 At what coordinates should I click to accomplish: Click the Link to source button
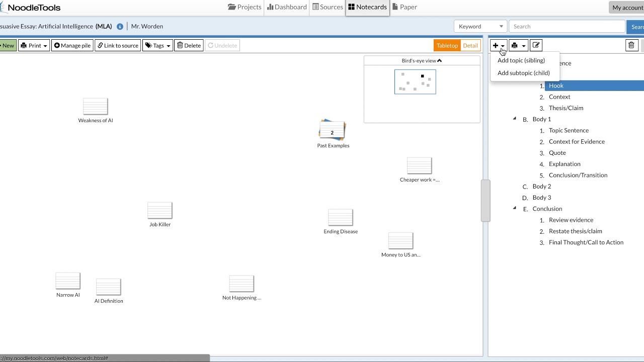click(x=118, y=45)
